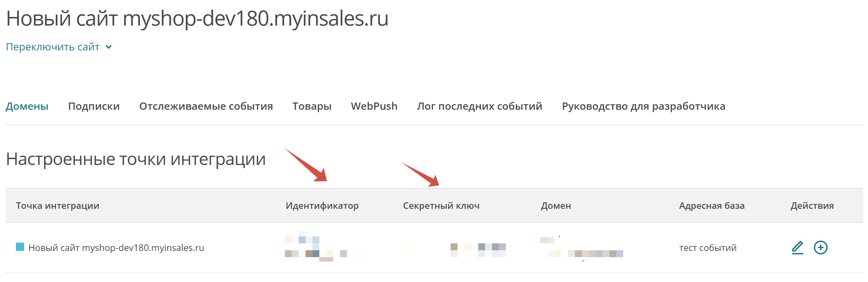Open the Отслеживаемые события tab

[206, 106]
